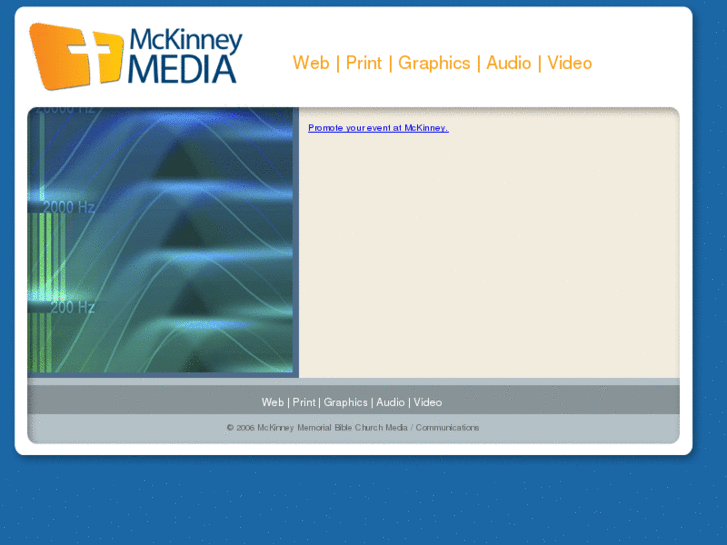This screenshot has height=545, width=727.
Task: Click the 2006 McKinney Memorial Bible Church copyright text
Action: [353, 428]
